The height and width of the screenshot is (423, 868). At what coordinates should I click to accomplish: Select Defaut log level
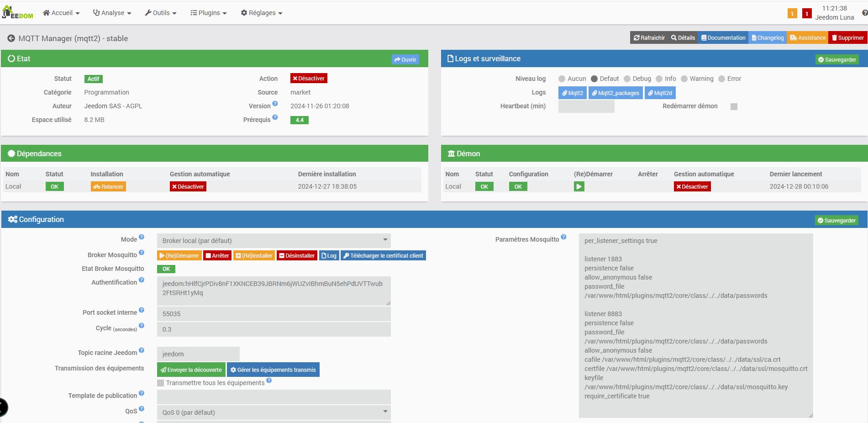click(594, 79)
